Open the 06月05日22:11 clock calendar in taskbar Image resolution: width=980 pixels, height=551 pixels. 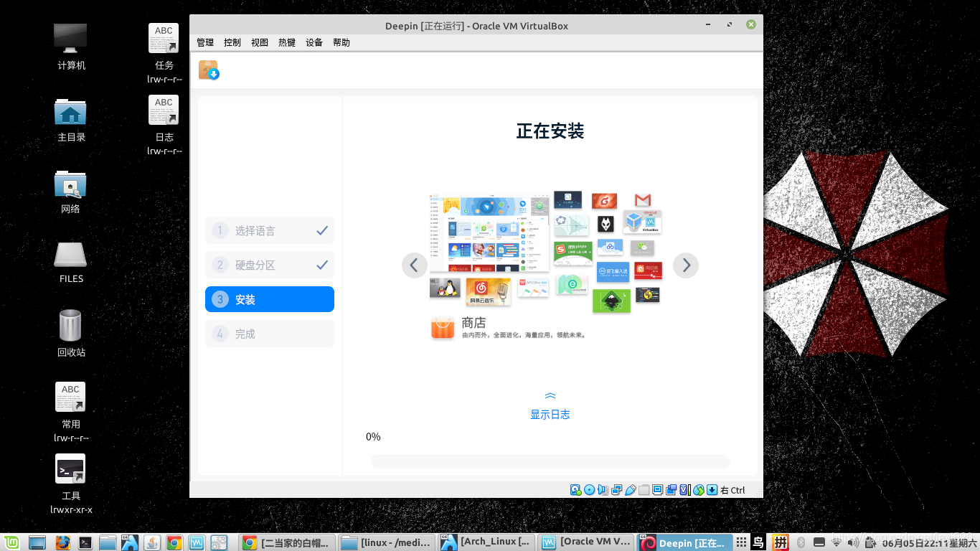930,543
